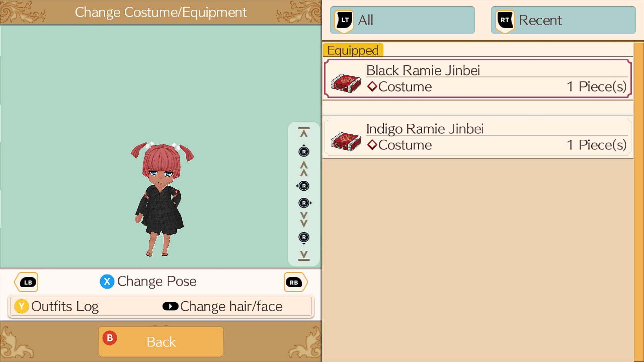The height and width of the screenshot is (362, 644).
Task: Open Change hair/face option
Action: [222, 306]
